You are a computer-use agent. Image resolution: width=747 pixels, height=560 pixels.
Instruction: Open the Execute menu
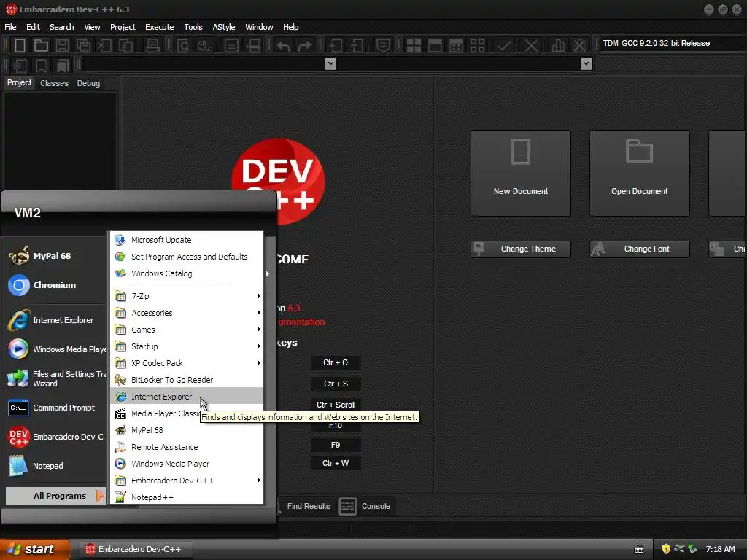pyautogui.click(x=160, y=27)
